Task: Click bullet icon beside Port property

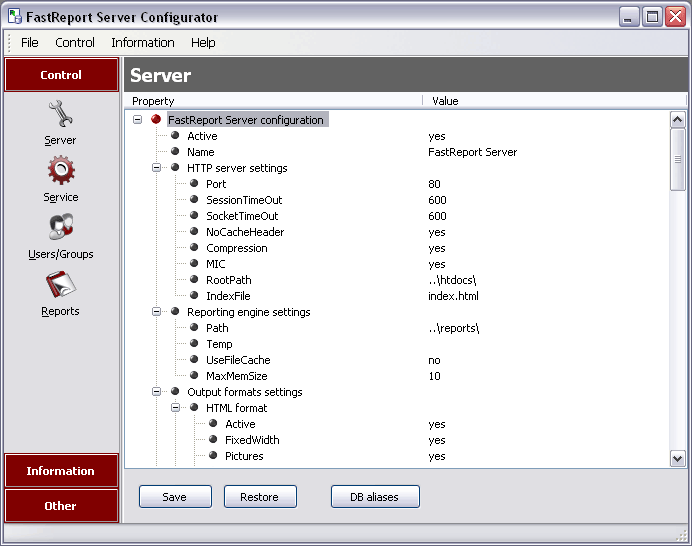Action: click(x=194, y=184)
